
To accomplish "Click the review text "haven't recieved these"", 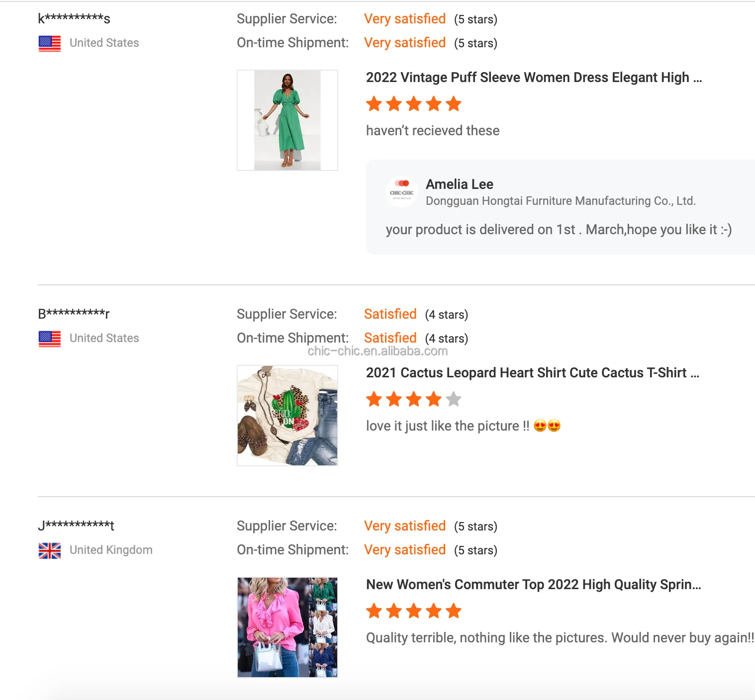I will point(433,131).
